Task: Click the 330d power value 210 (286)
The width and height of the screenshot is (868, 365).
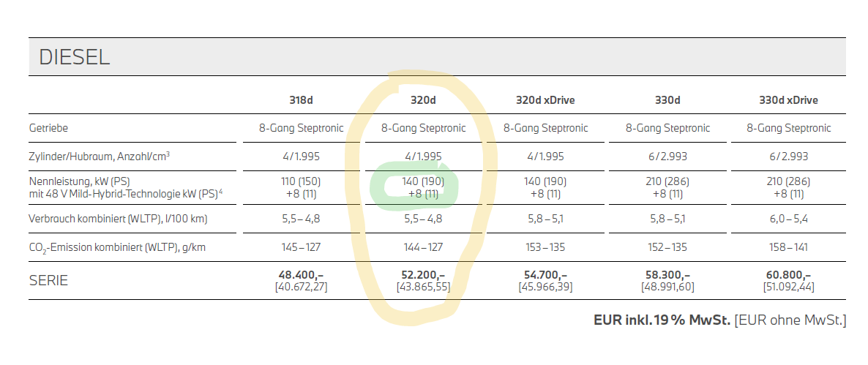Action: 667,181
